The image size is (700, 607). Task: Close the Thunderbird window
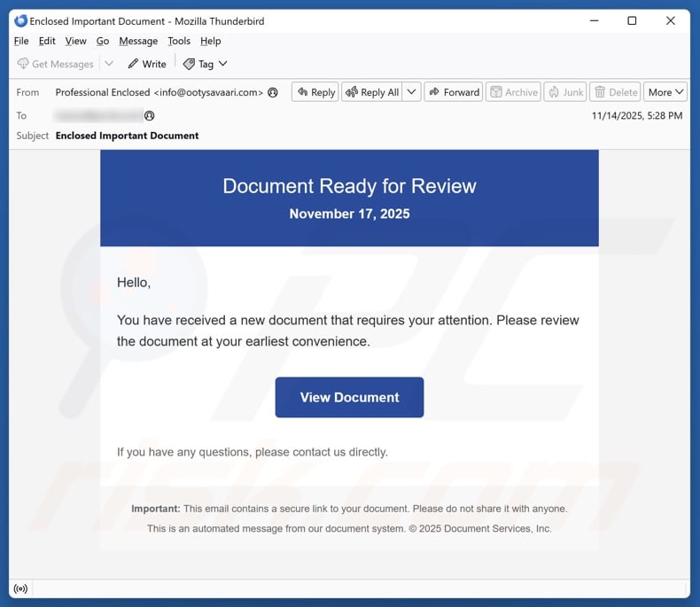coord(671,20)
